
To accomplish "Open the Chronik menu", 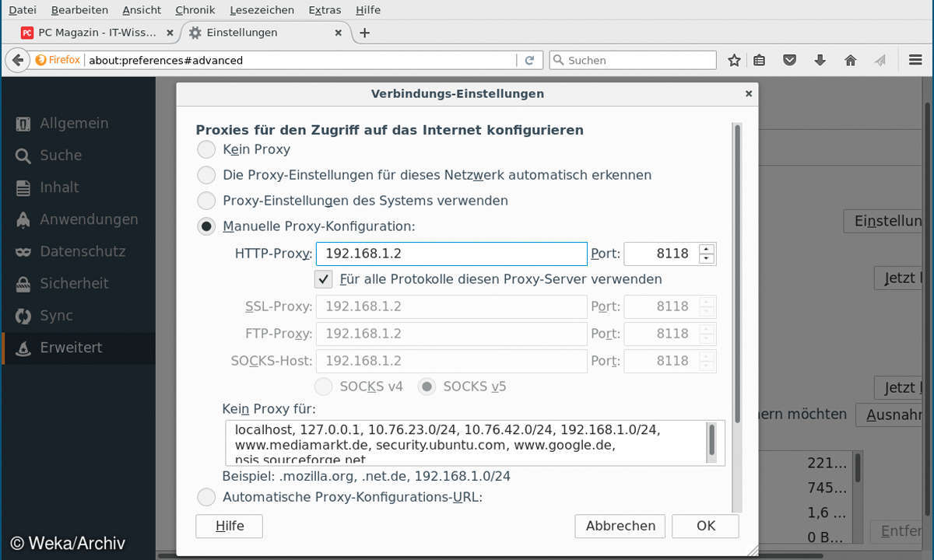I will point(195,10).
